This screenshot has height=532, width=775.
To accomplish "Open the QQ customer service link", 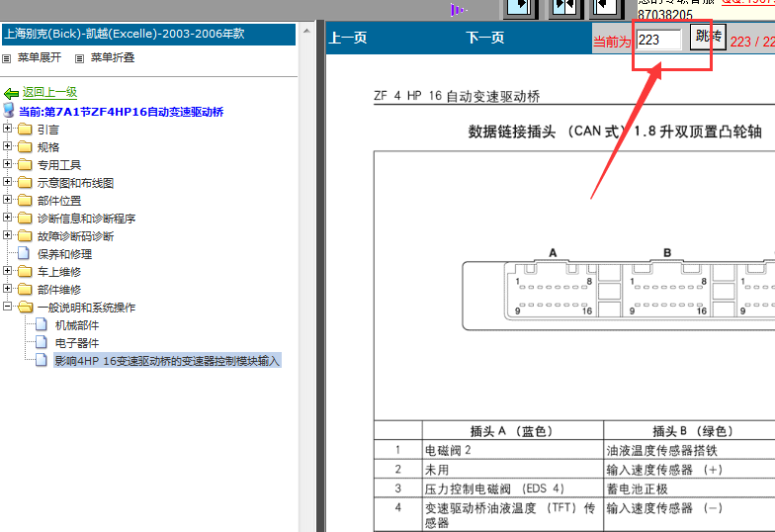I will pos(747,2).
